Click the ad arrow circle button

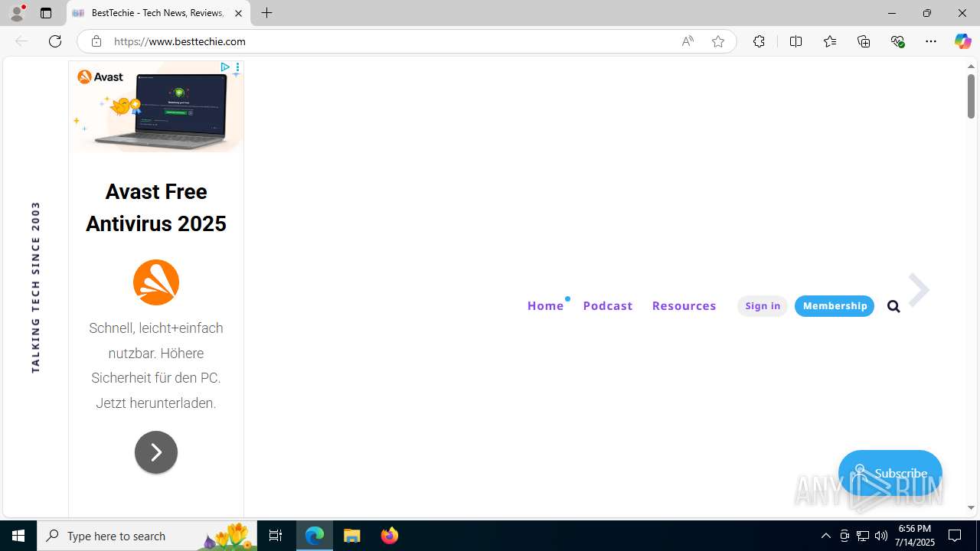pos(156,452)
